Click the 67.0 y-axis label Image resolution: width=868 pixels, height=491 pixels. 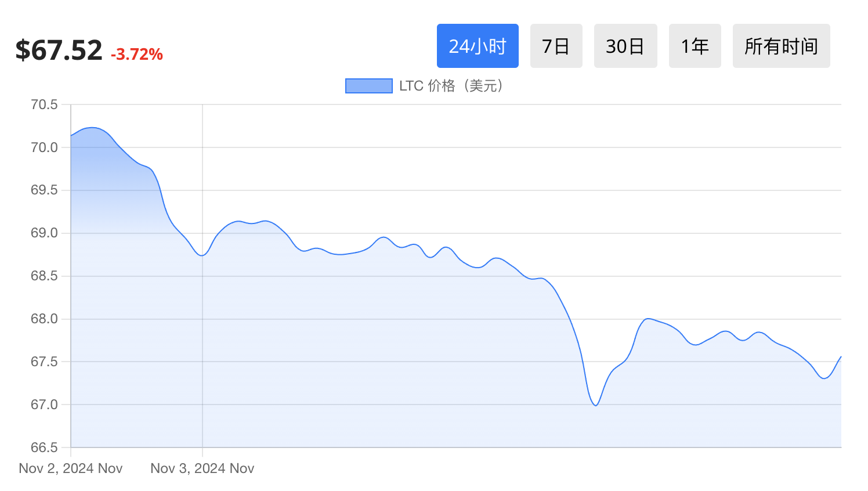click(44, 405)
